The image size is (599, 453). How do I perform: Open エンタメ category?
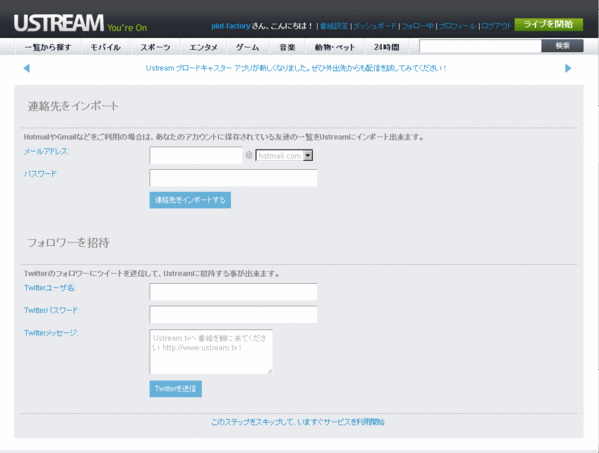[203, 47]
